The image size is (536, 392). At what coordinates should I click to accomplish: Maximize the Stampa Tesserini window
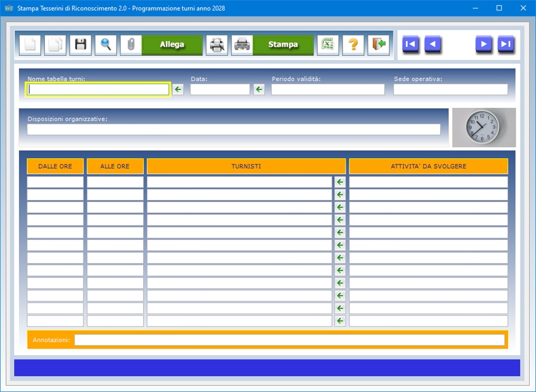click(x=499, y=8)
